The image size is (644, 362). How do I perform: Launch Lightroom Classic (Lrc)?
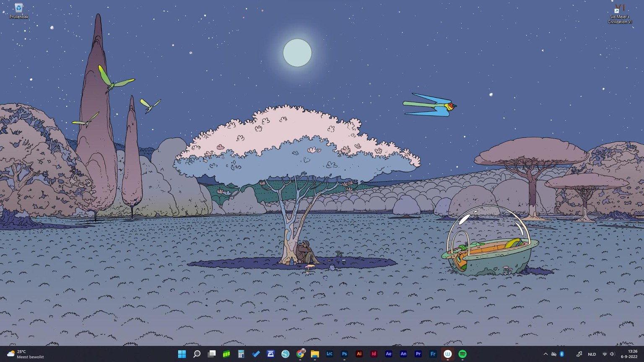click(x=330, y=354)
